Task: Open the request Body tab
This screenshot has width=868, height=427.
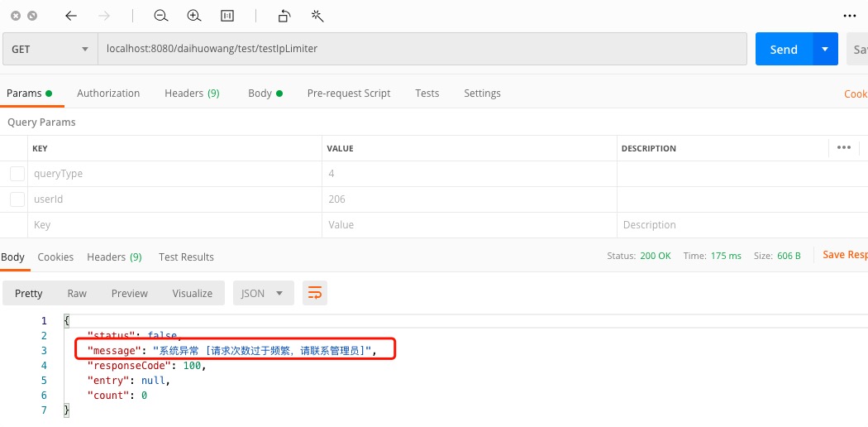Action: [265, 93]
